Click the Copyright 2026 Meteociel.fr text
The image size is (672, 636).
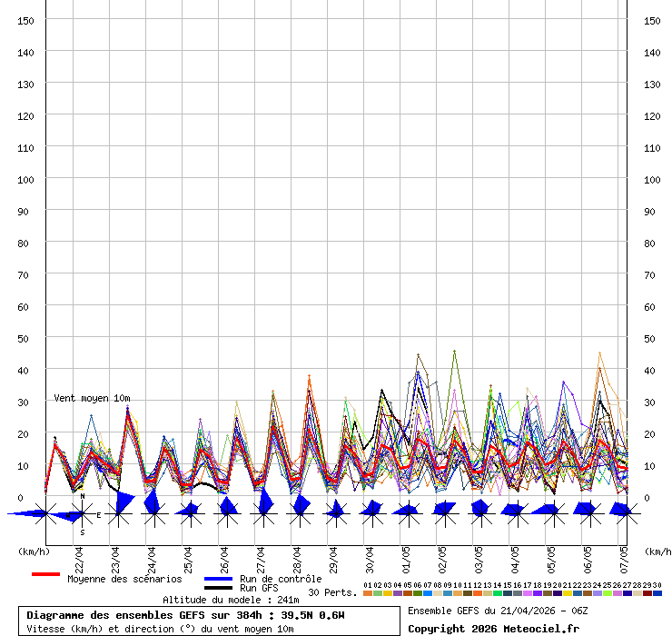(x=493, y=629)
